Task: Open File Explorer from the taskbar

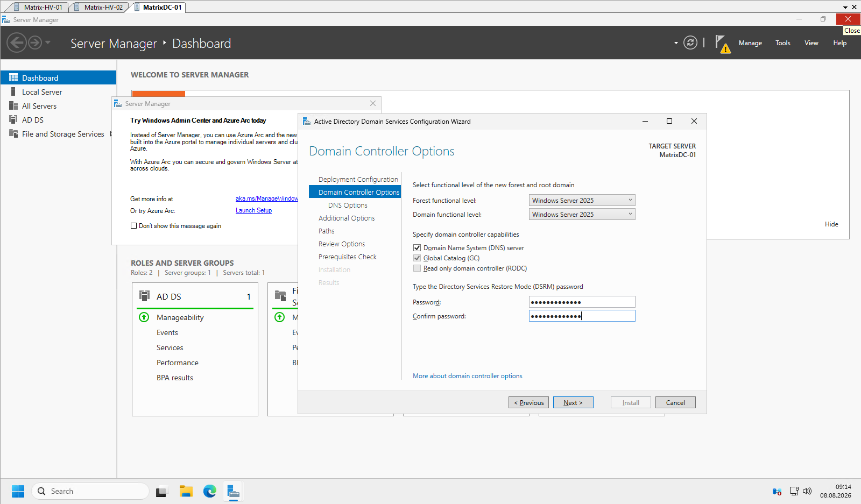Action: click(186, 491)
